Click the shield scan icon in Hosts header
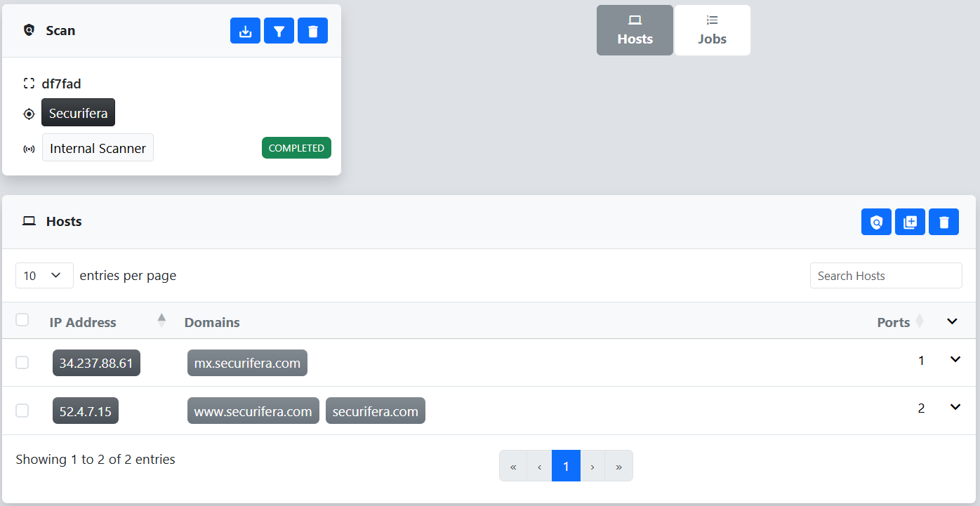The image size is (980, 506). click(x=876, y=222)
